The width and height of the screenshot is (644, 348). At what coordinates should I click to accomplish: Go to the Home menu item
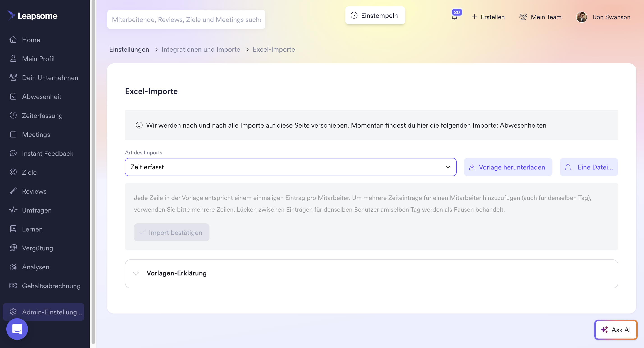(44, 40)
